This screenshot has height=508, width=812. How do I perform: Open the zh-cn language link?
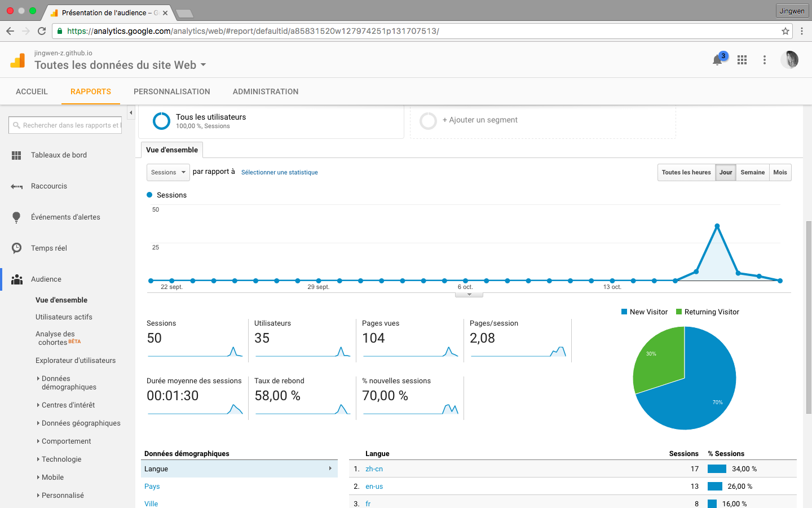374,469
